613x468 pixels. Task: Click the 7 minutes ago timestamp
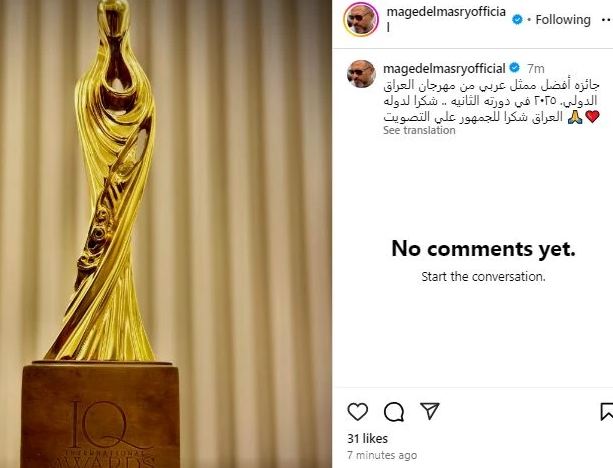click(x=382, y=455)
